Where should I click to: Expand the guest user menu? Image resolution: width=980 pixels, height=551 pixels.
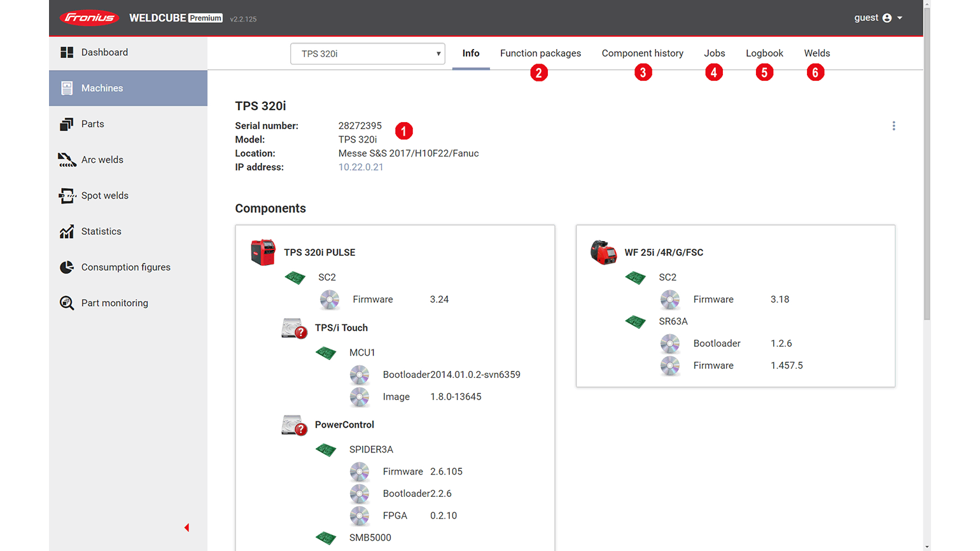click(878, 18)
